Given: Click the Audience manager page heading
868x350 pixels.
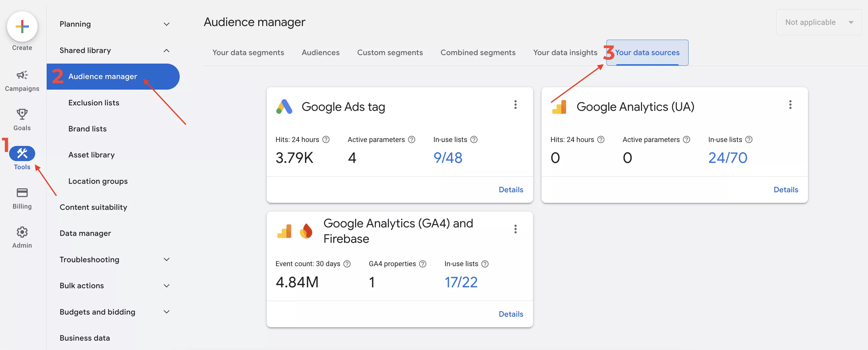Looking at the screenshot, I should click(x=254, y=22).
